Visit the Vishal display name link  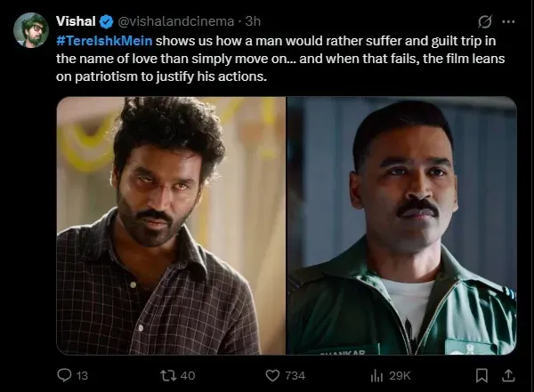75,20
